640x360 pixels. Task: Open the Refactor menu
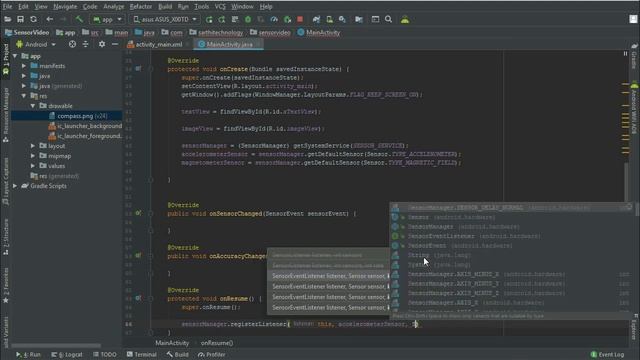(x=141, y=7)
